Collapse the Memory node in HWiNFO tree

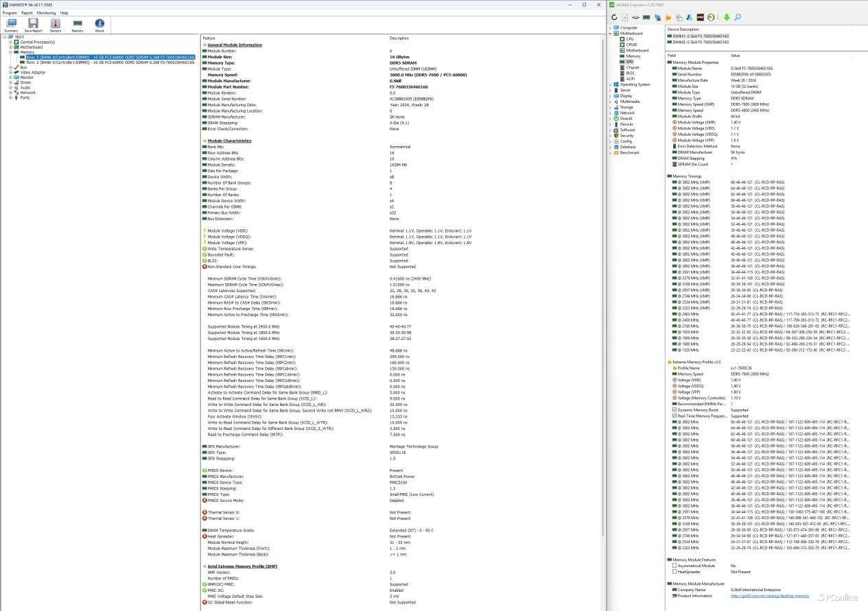click(10, 52)
